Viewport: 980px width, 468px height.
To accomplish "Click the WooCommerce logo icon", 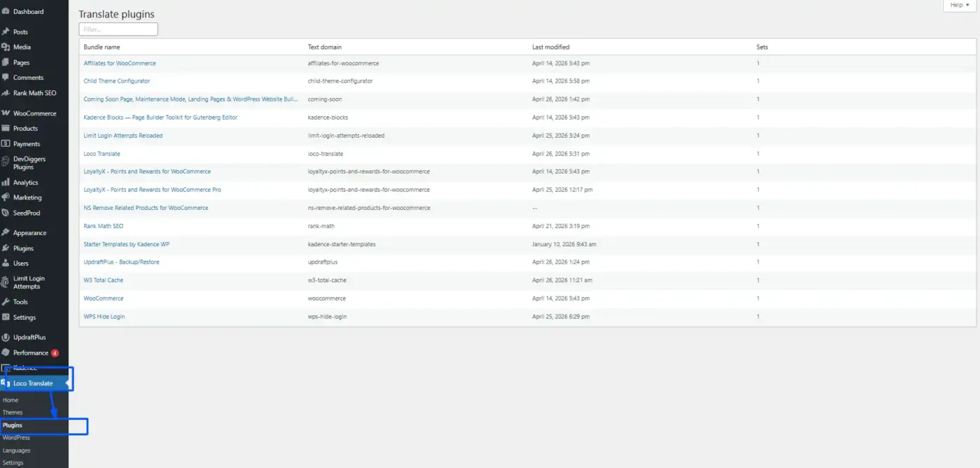I will (x=6, y=113).
